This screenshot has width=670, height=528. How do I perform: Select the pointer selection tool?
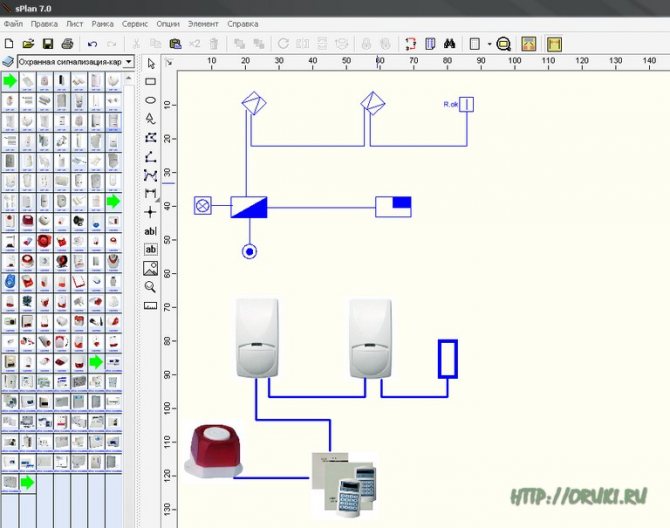pyautogui.click(x=151, y=62)
